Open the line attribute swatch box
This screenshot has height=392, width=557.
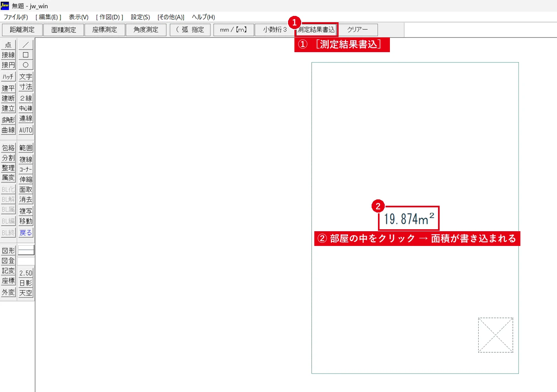pyautogui.click(x=26, y=250)
